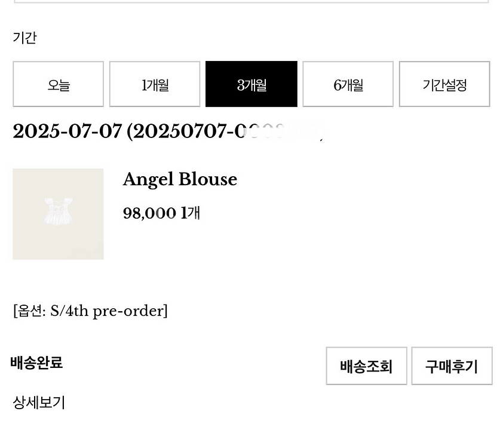Open the 기간설정 custom period option

(444, 84)
